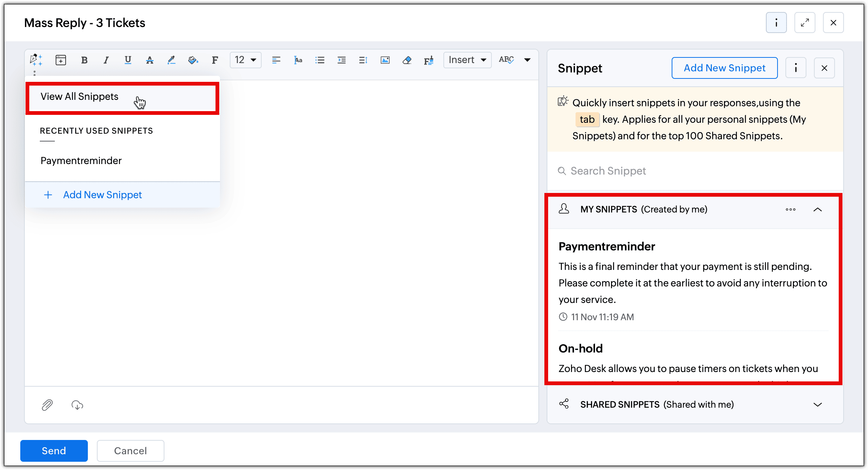868x470 pixels.
Task: Click the attach file paperclip icon
Action: click(x=47, y=405)
